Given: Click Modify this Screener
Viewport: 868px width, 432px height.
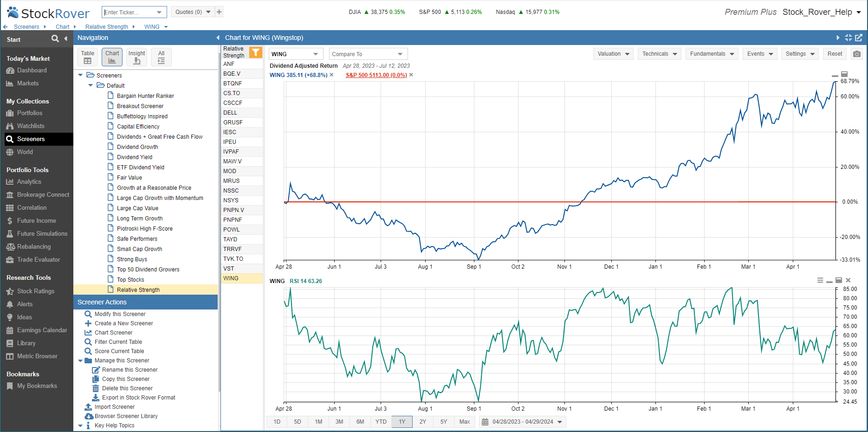Looking at the screenshot, I should point(120,314).
